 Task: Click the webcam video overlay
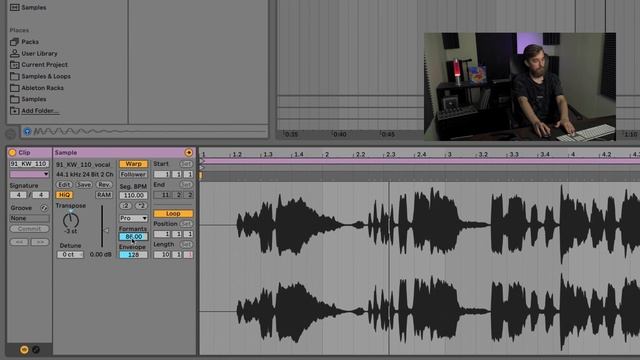[520, 87]
